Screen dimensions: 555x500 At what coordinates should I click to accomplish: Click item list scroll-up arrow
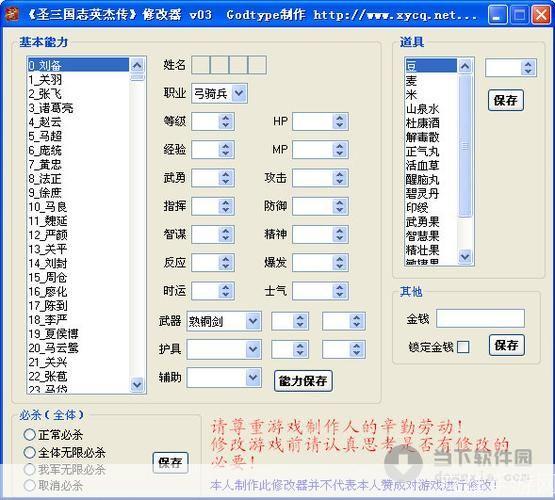coord(465,66)
